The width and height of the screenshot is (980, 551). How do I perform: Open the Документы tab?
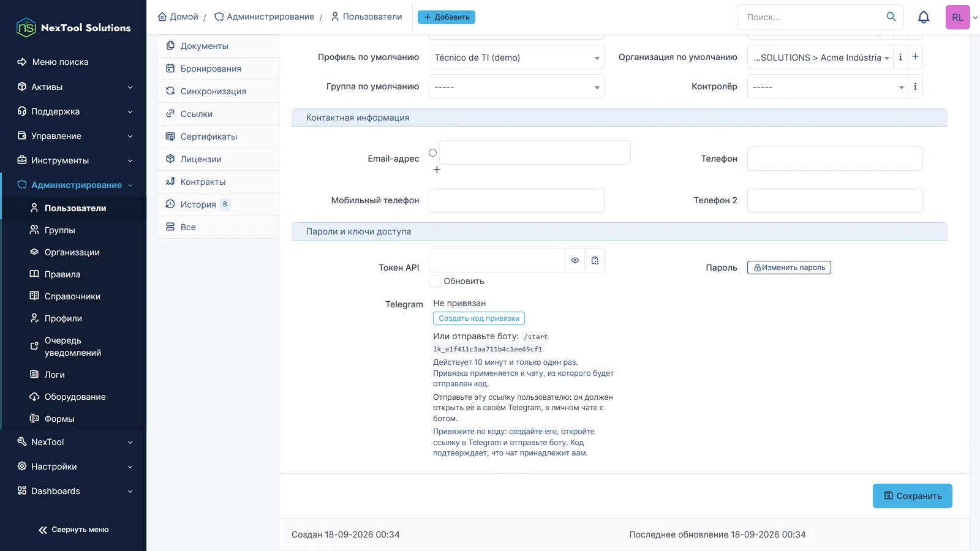(x=218, y=46)
